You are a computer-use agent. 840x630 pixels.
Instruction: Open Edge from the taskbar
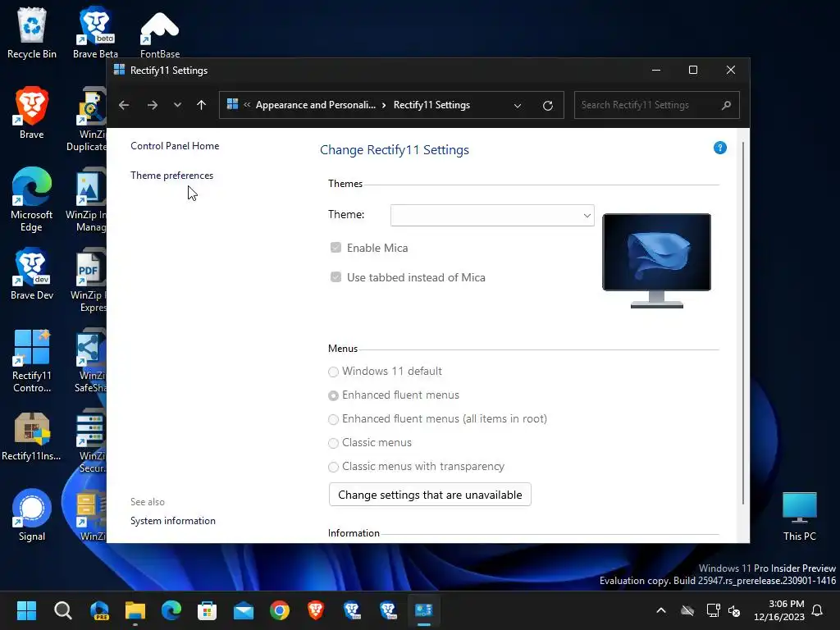pos(171,610)
